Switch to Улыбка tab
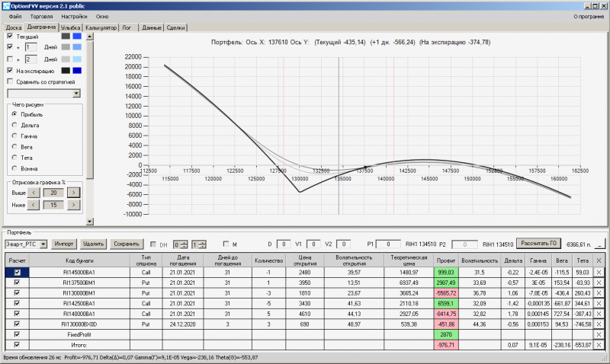 pyautogui.click(x=70, y=27)
